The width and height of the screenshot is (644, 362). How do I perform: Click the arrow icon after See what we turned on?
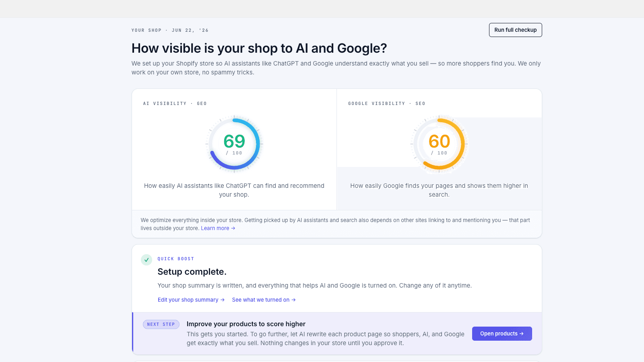pyautogui.click(x=293, y=300)
